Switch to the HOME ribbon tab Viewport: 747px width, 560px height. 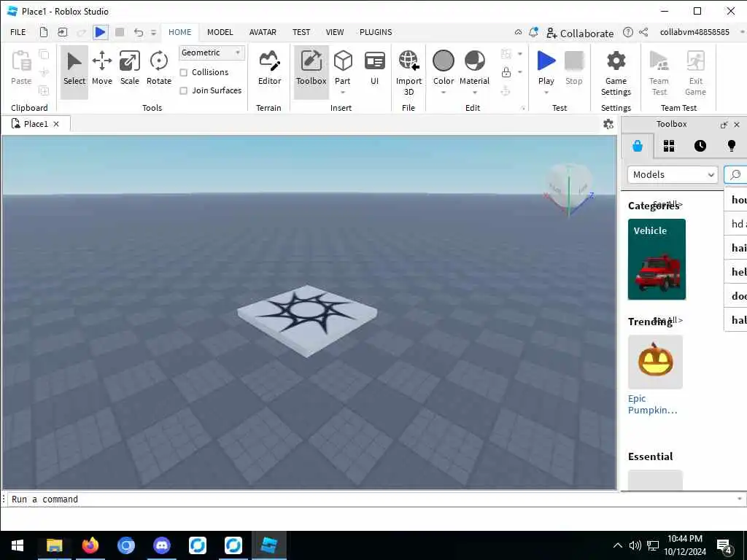179,32
